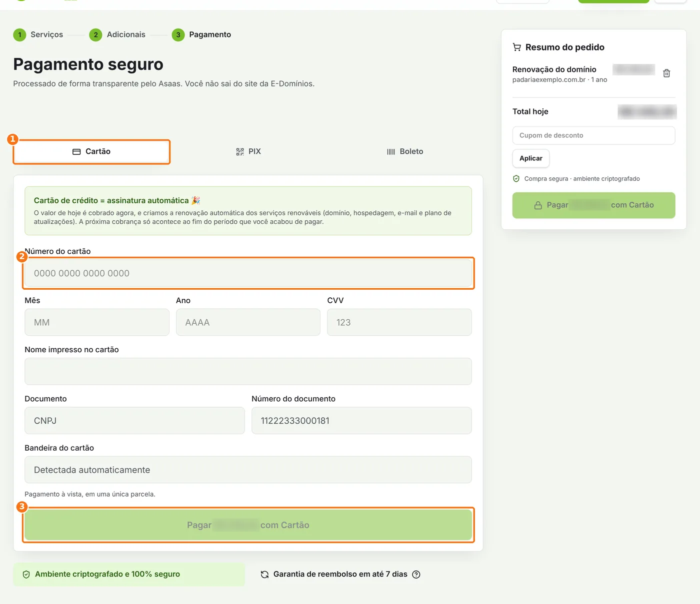Screen dimensions: 700x604
Task: Click the shopping cart icon in Resumo do pedido
Action: tap(517, 47)
